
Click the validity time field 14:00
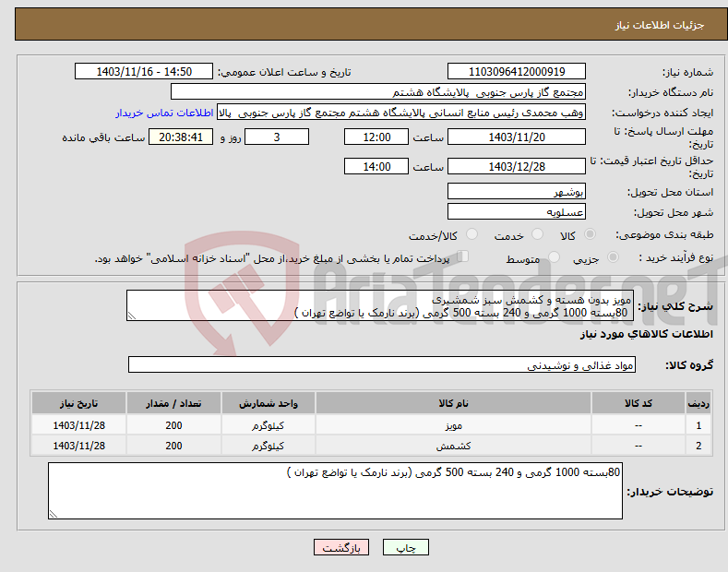click(376, 166)
